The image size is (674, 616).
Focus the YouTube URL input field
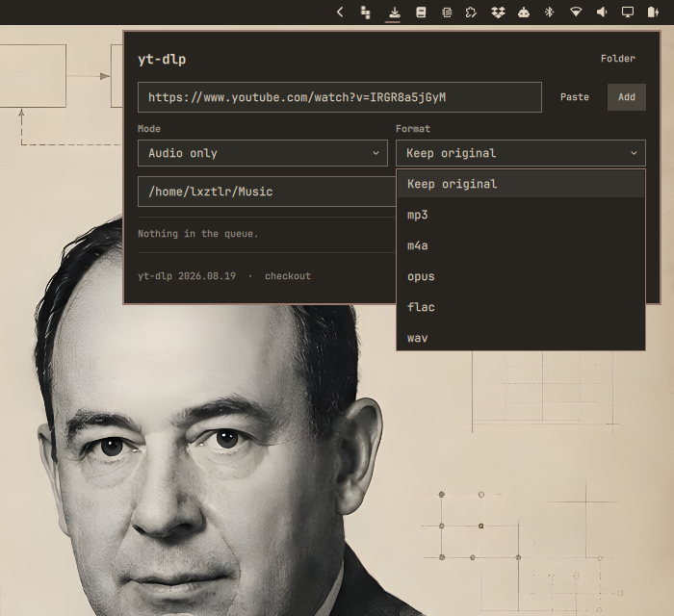pyautogui.click(x=340, y=97)
